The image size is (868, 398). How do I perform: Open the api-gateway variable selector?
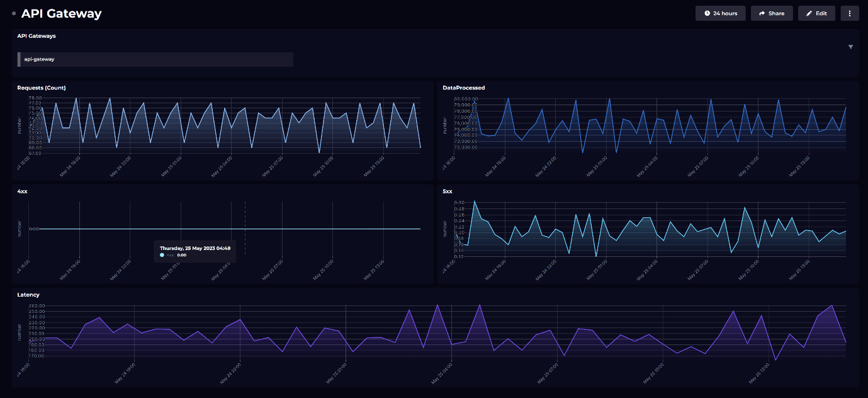[x=155, y=59]
